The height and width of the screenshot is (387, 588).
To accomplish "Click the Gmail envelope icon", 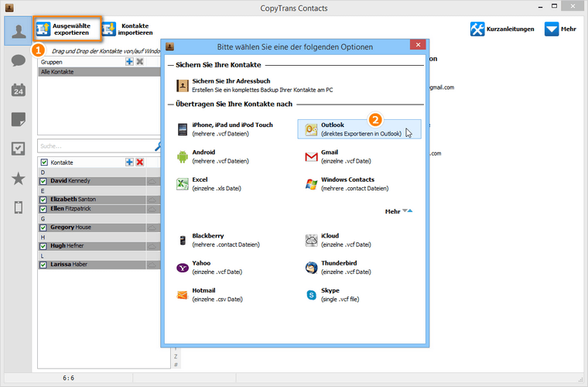I will (x=311, y=157).
